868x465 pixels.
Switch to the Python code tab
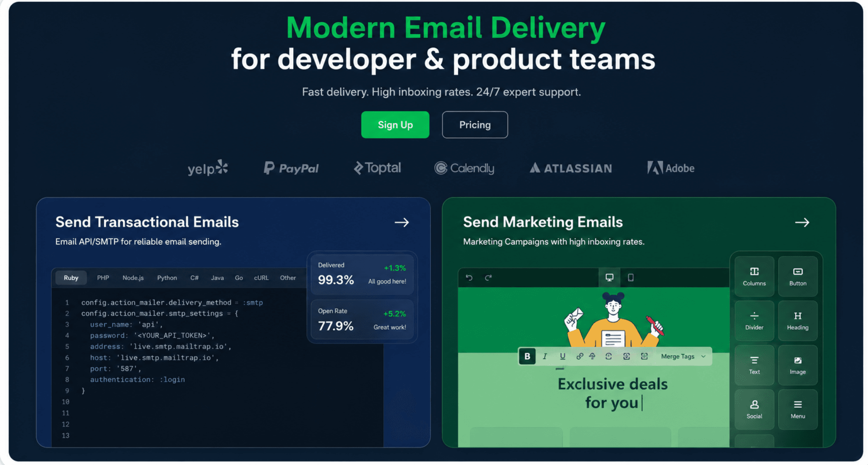pyautogui.click(x=167, y=278)
